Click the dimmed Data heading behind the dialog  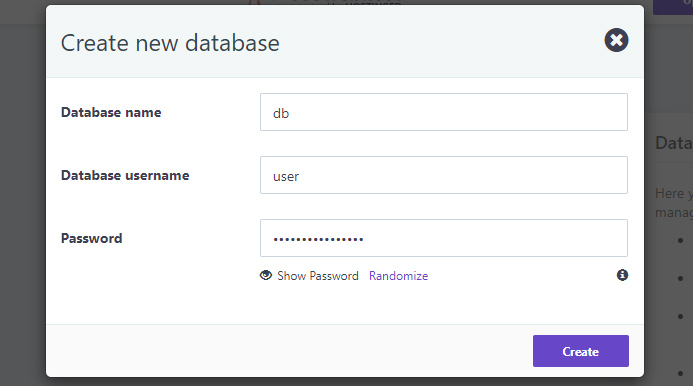674,143
